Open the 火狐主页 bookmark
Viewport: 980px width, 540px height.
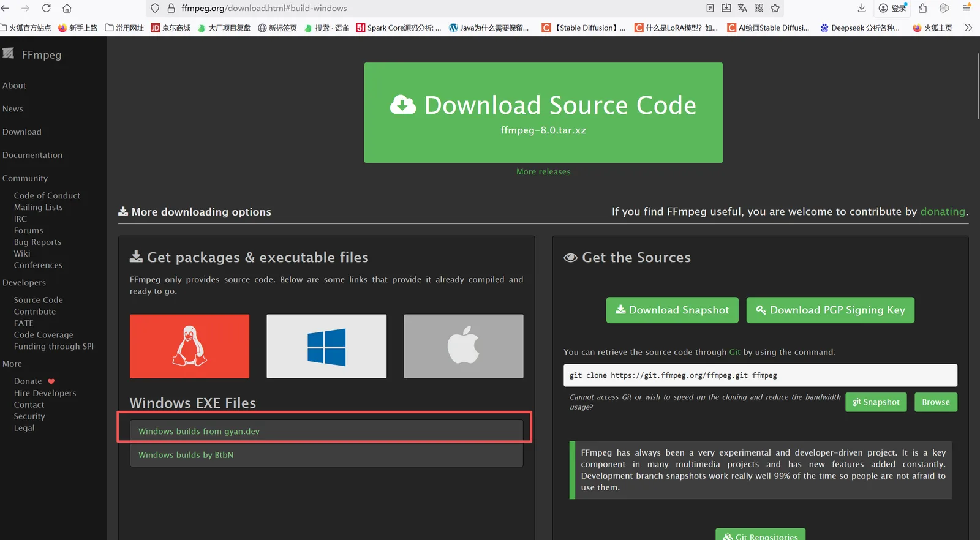pyautogui.click(x=932, y=28)
